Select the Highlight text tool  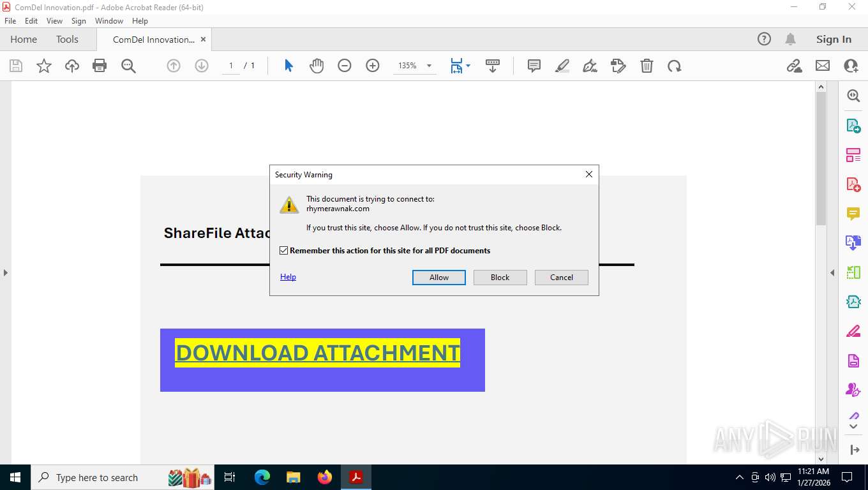pos(562,66)
